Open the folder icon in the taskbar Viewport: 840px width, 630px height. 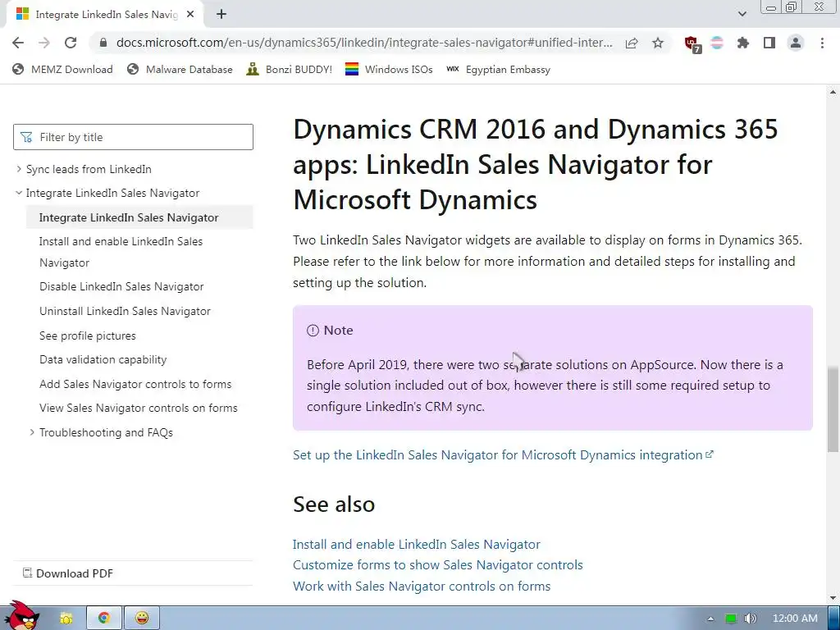66,619
